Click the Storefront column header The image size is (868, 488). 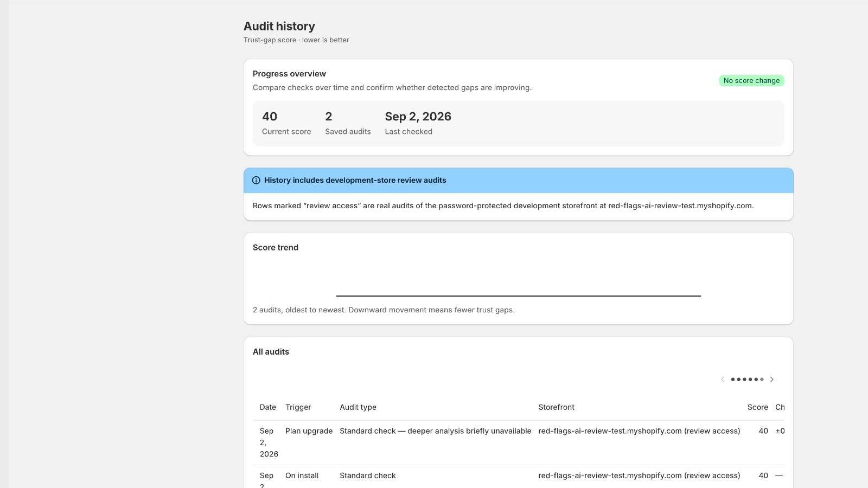(x=556, y=407)
